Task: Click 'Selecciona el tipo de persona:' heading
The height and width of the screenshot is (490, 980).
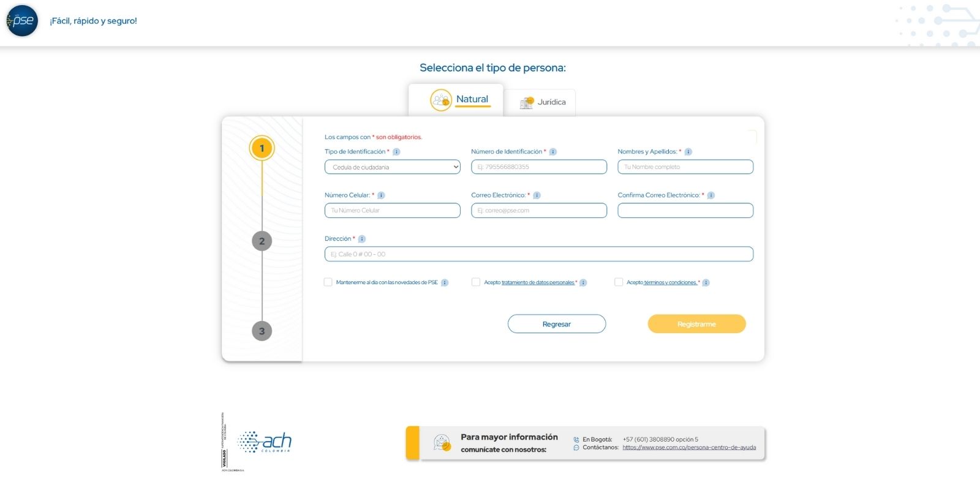Action: (x=492, y=68)
